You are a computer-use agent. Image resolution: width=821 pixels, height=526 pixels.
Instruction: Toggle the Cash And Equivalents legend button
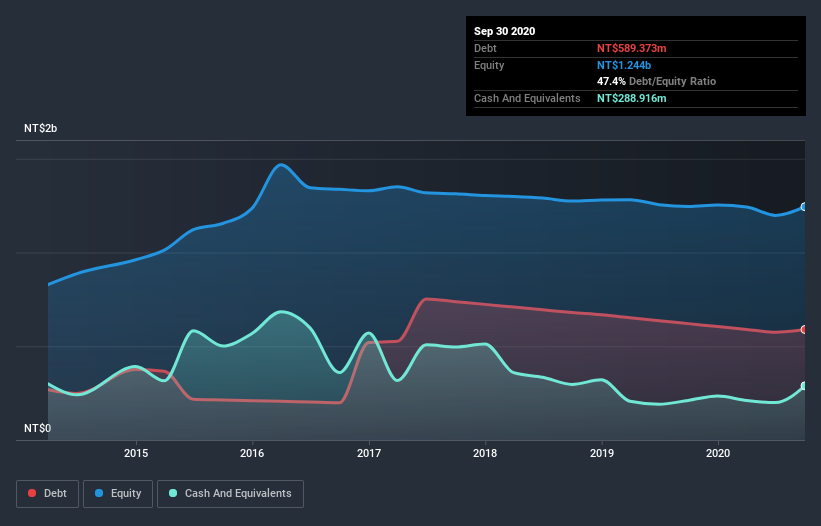coord(230,494)
